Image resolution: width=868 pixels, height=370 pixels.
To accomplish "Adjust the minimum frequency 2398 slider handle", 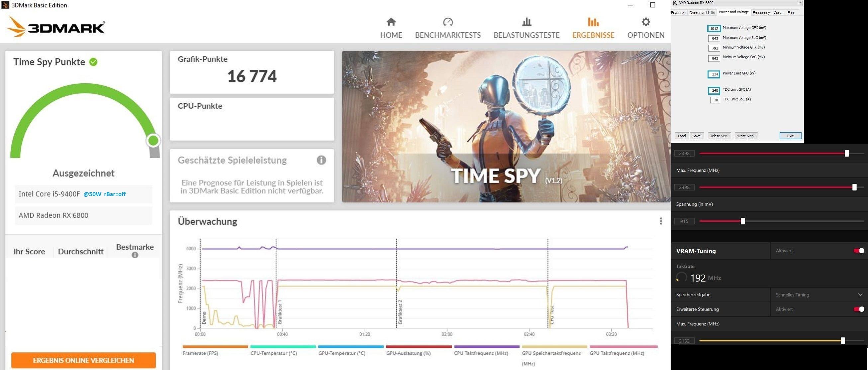I will click(846, 154).
